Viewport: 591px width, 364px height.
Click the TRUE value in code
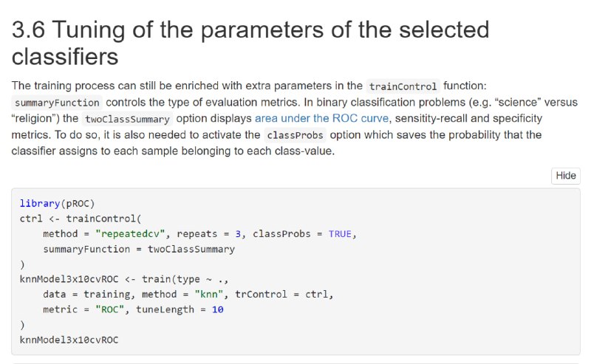[340, 234]
